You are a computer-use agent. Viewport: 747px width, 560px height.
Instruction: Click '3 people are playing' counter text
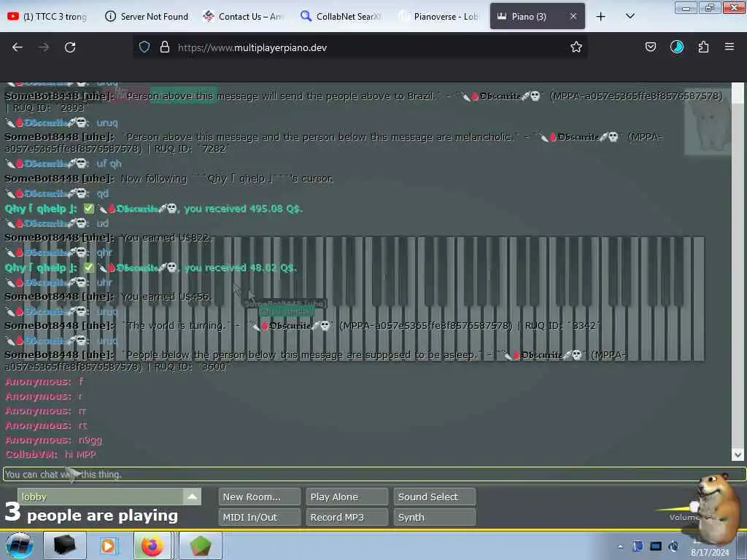pyautogui.click(x=91, y=513)
